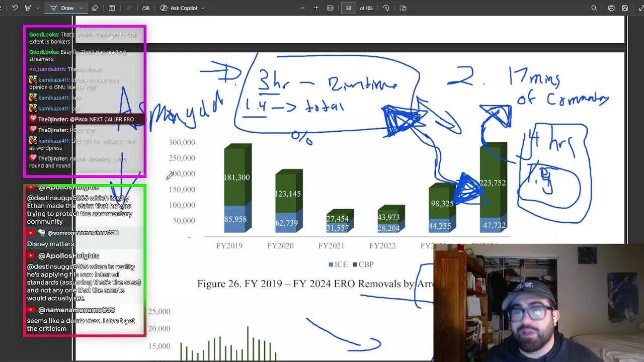Click the 'Disney matters' chat message
Viewport: 644px width, 362px height.
coord(50,244)
